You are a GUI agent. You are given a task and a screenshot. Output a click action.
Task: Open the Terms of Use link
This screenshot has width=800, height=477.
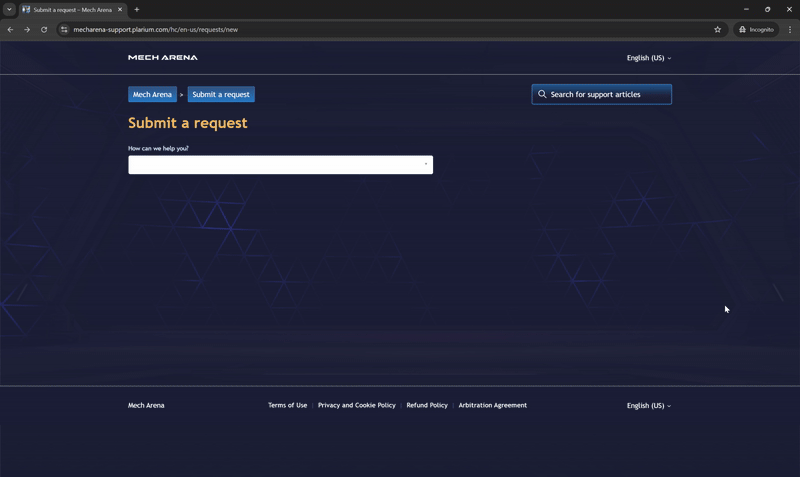click(287, 406)
